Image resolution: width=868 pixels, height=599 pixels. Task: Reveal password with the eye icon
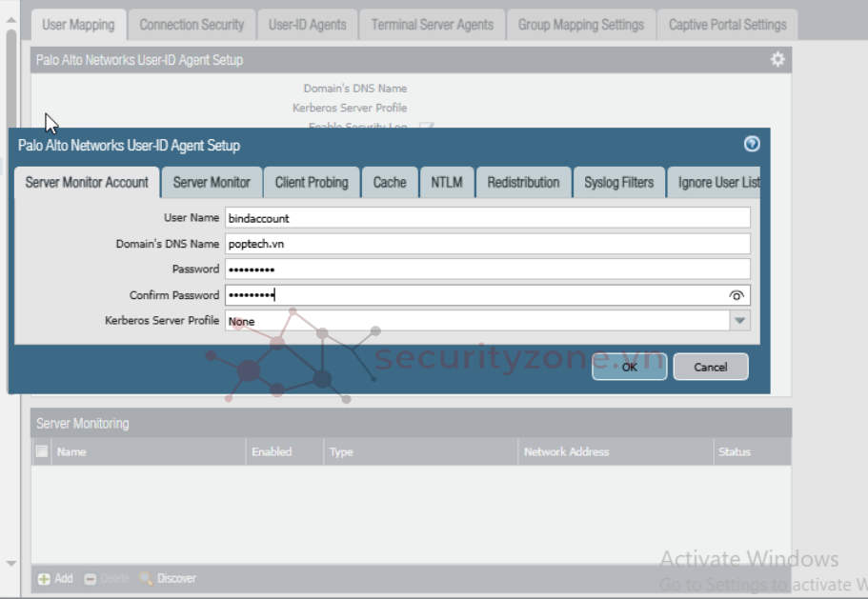pyautogui.click(x=736, y=295)
